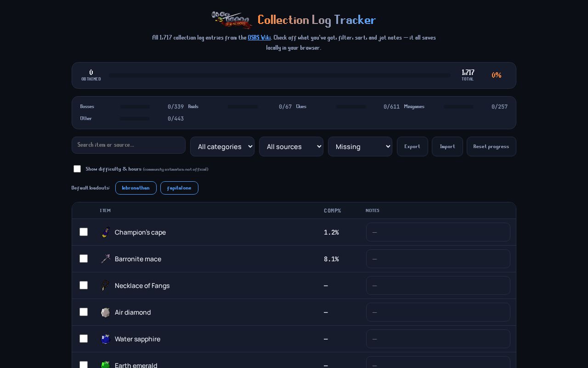Open the All categories dropdown
Viewport: 588px width, 368px height.
coord(222,146)
